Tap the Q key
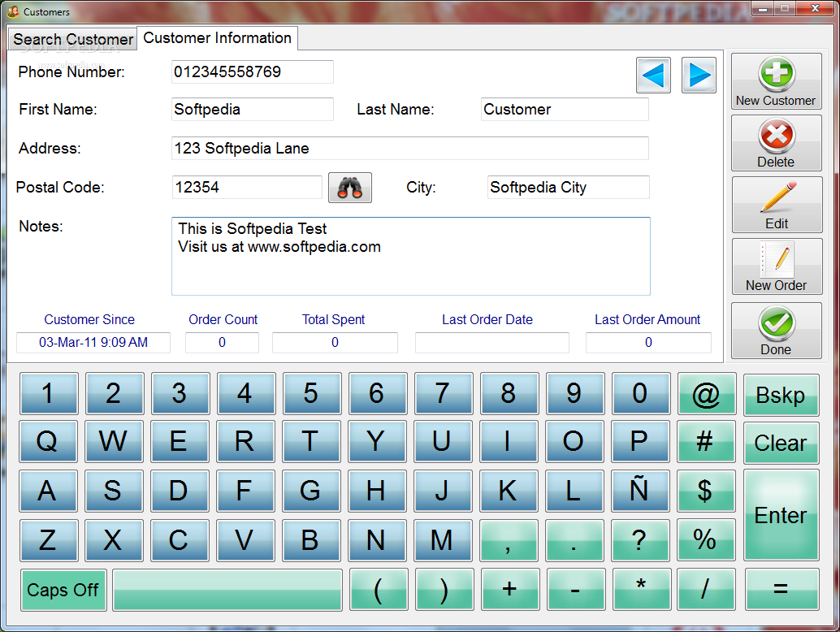The width and height of the screenshot is (840, 632). click(x=48, y=441)
